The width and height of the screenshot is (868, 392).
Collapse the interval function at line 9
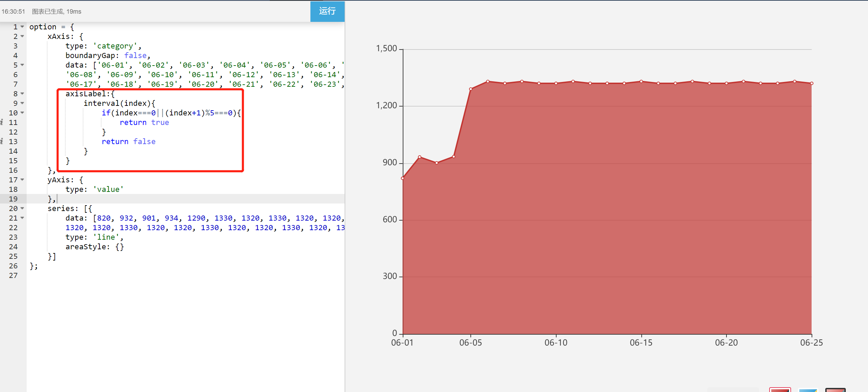click(x=22, y=103)
